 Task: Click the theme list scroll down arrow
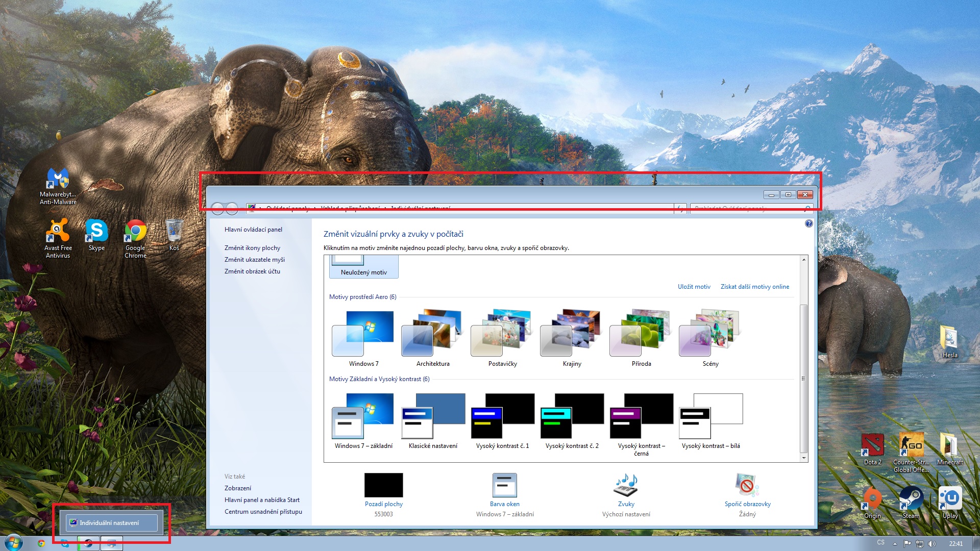[x=804, y=458]
